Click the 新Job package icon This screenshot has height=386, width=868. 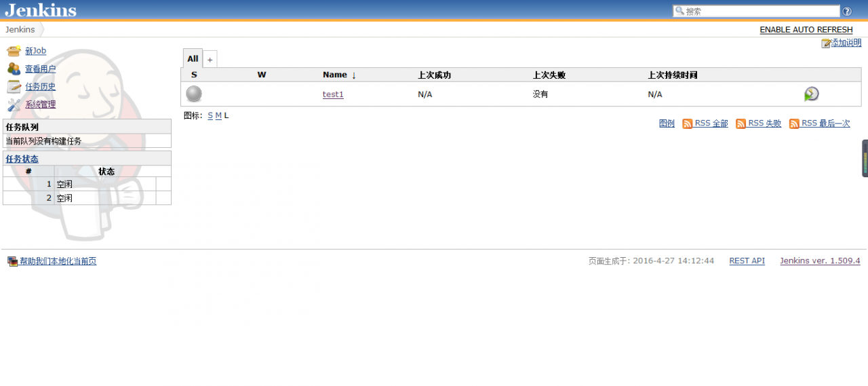point(14,51)
